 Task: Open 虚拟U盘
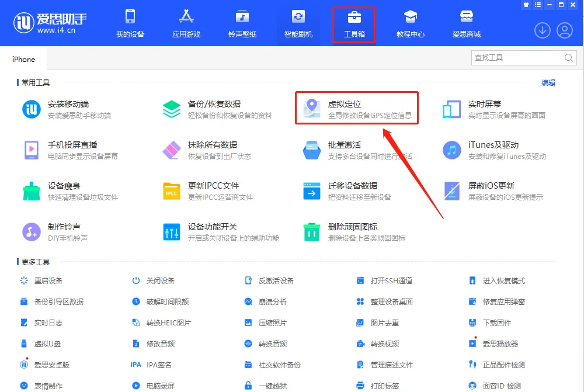[40, 344]
